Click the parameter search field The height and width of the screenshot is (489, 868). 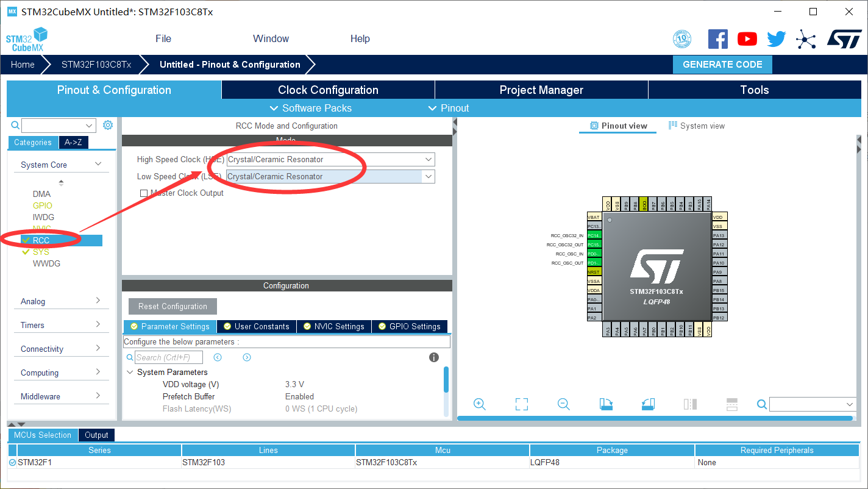tap(169, 357)
